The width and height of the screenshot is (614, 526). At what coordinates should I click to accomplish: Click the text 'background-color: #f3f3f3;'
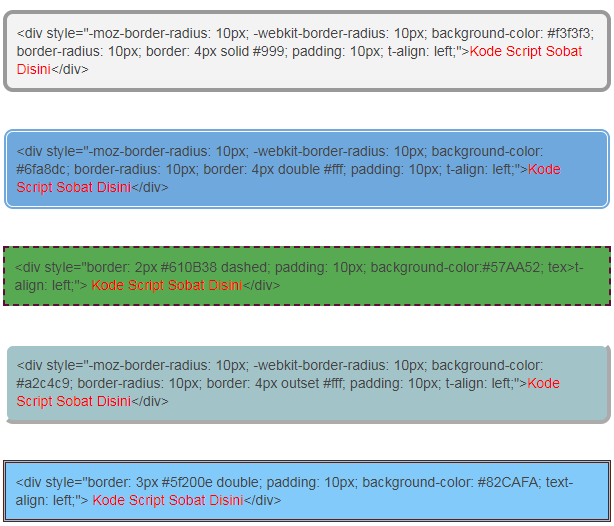(513, 33)
